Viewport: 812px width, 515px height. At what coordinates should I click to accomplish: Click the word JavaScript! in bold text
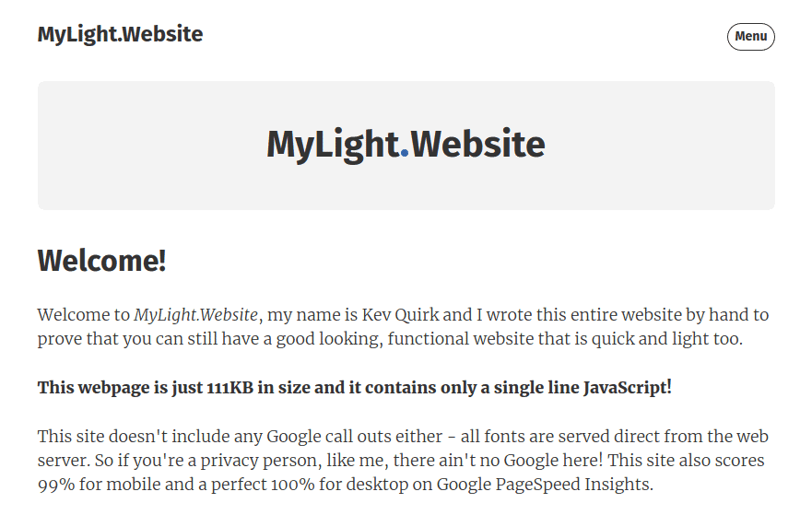coord(628,388)
